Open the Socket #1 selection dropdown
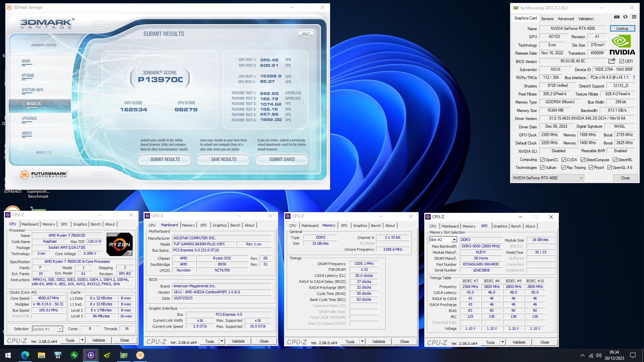The image size is (644, 362). [x=47, y=329]
